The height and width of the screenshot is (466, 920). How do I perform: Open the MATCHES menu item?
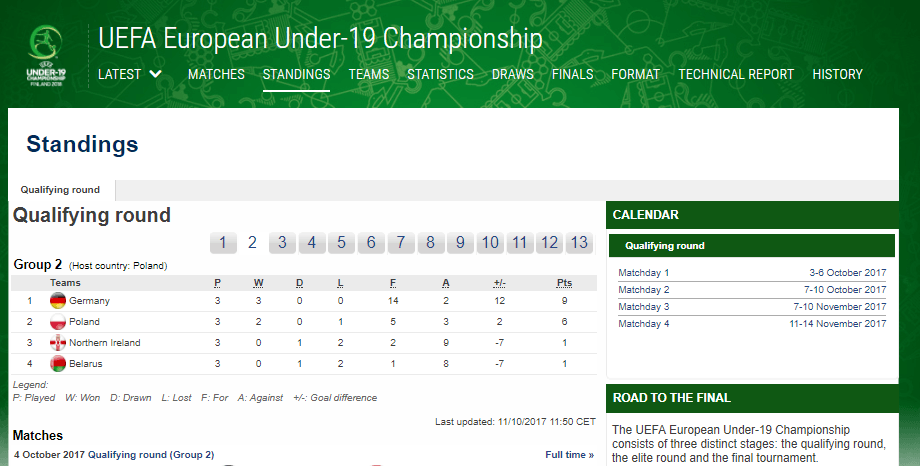(216, 74)
